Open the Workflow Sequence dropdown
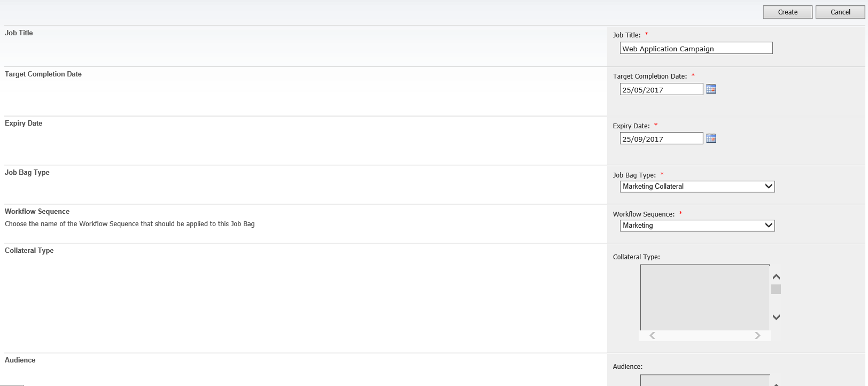Viewport: 868px width, 386px height. 697,226
